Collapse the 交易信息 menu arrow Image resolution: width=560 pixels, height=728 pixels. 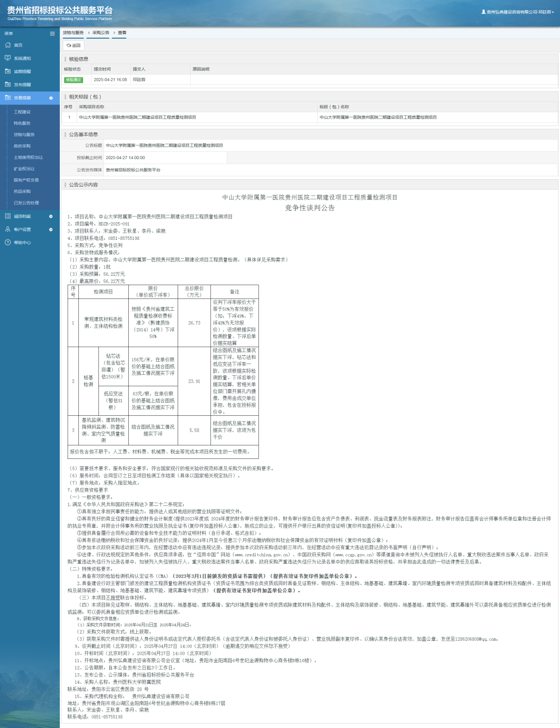[51, 98]
